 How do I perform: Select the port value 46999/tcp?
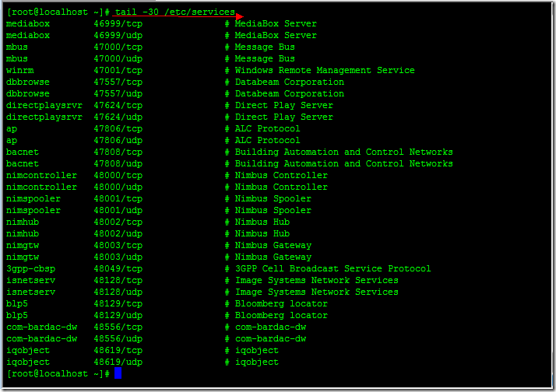pos(118,24)
